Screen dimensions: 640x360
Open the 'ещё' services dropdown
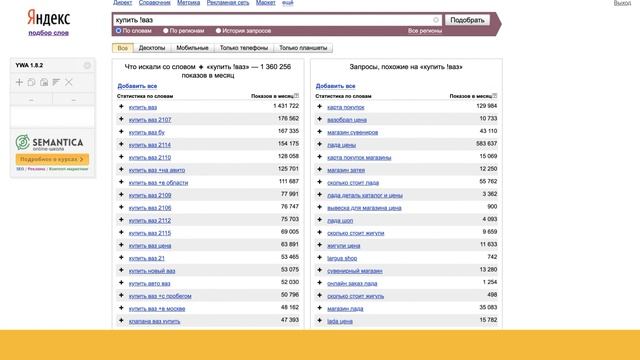[x=287, y=2]
